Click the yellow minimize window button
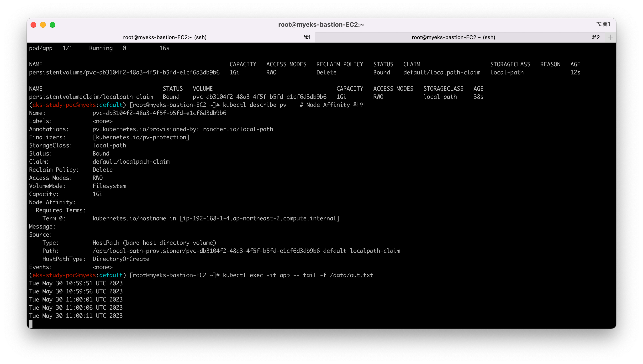 pos(43,25)
